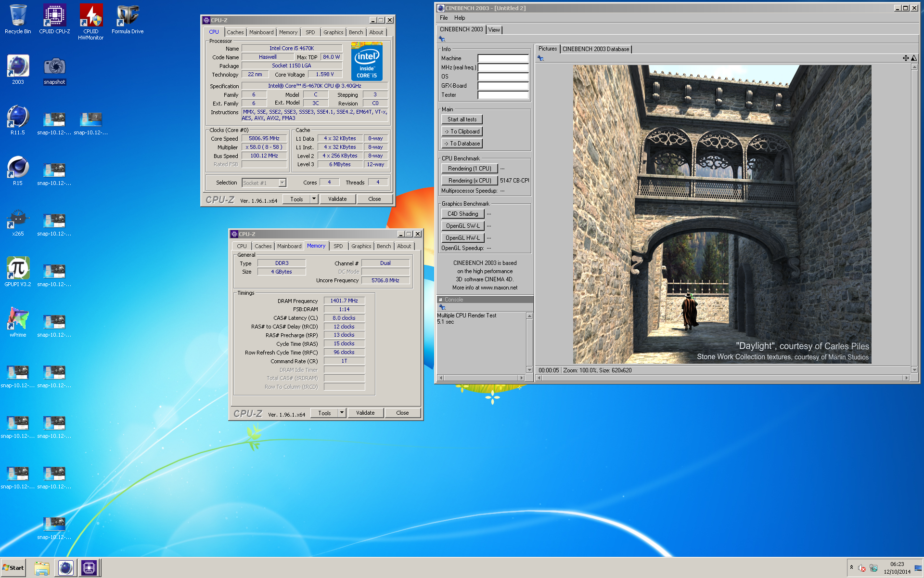
Task: Click the triangle icon at top-right of Pictures
Action: click(x=914, y=58)
